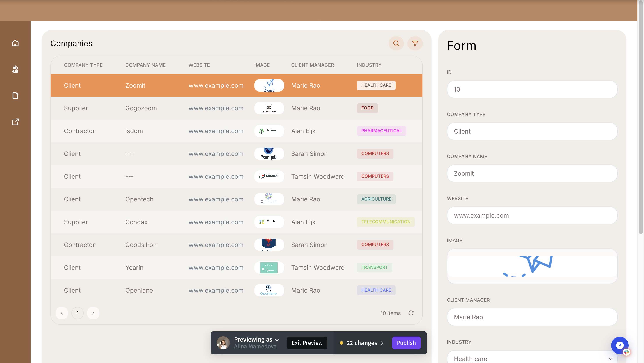Click the Zoomit logo thumbnail in table
Viewport: 644px width, 363px height.
click(x=269, y=85)
